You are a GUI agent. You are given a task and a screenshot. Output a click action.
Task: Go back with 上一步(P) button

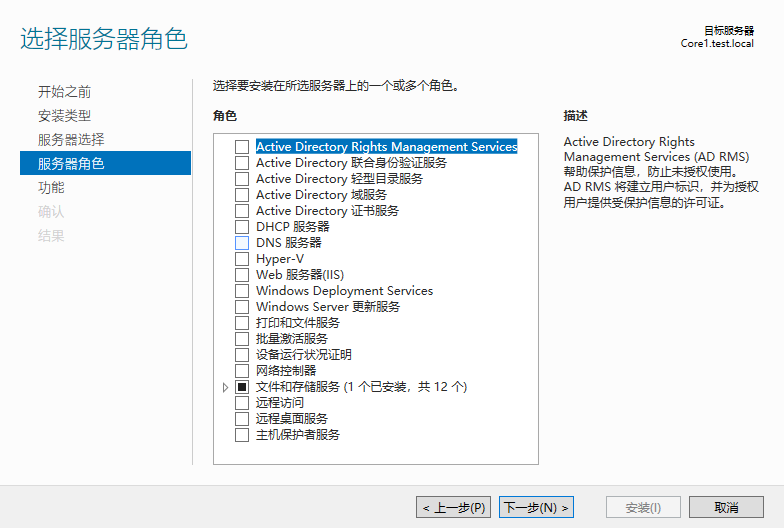click(x=454, y=508)
